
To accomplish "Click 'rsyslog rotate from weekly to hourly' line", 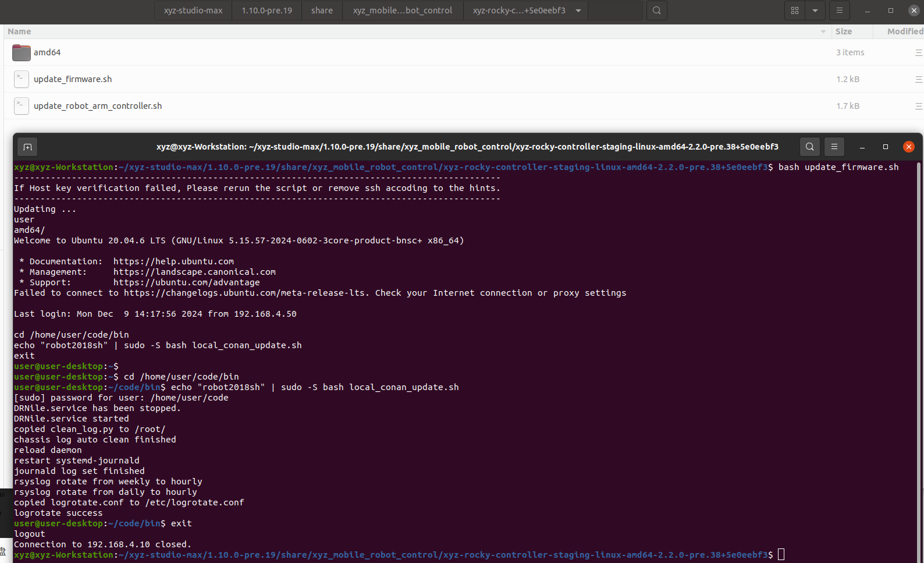I will 108,481.
